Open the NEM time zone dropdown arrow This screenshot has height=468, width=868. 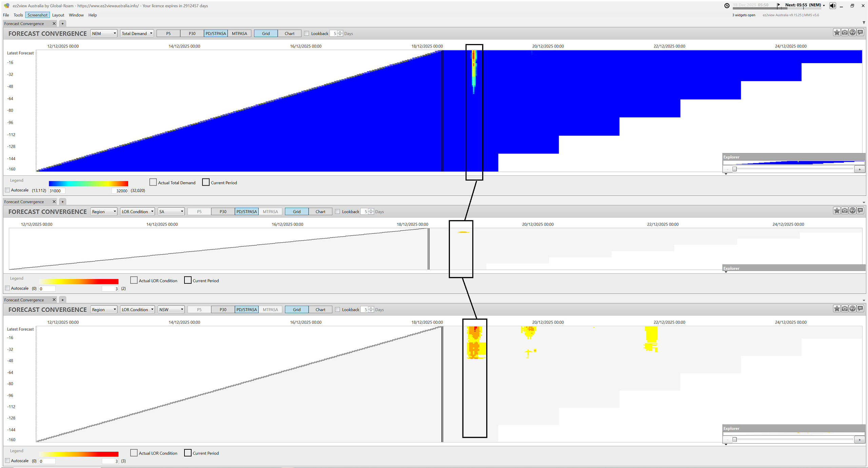point(824,5)
